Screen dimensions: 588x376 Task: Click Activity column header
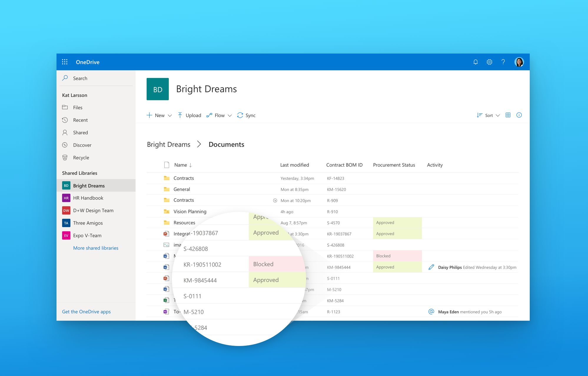[x=435, y=165]
